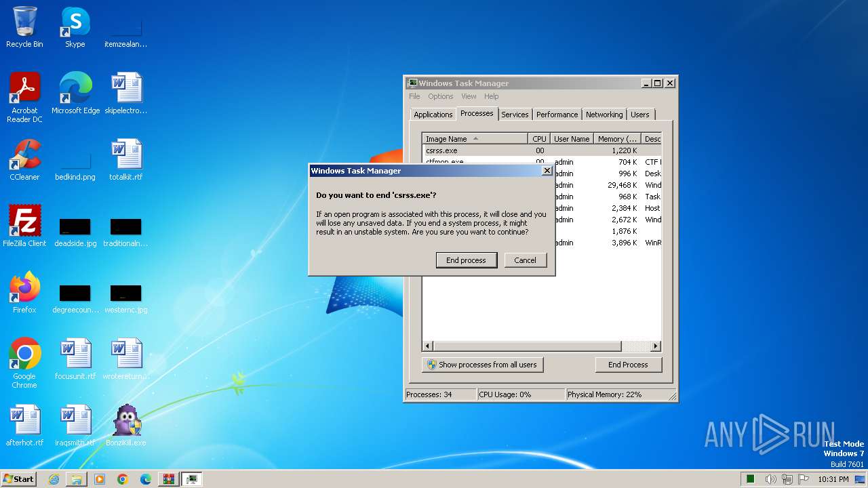
Task: Select the 29,468 K memory cell
Action: pyautogui.click(x=622, y=185)
